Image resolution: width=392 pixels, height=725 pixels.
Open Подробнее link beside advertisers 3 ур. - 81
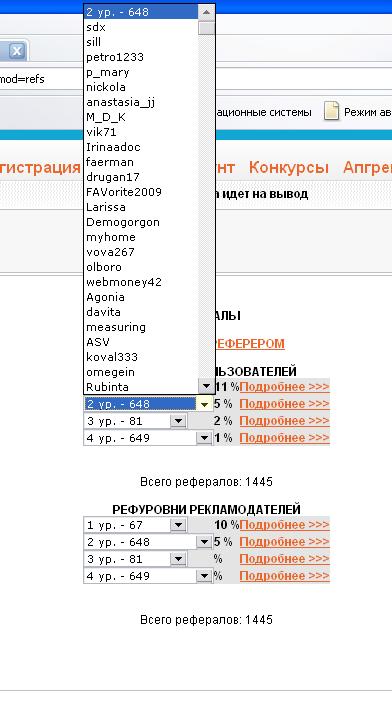coord(284,559)
